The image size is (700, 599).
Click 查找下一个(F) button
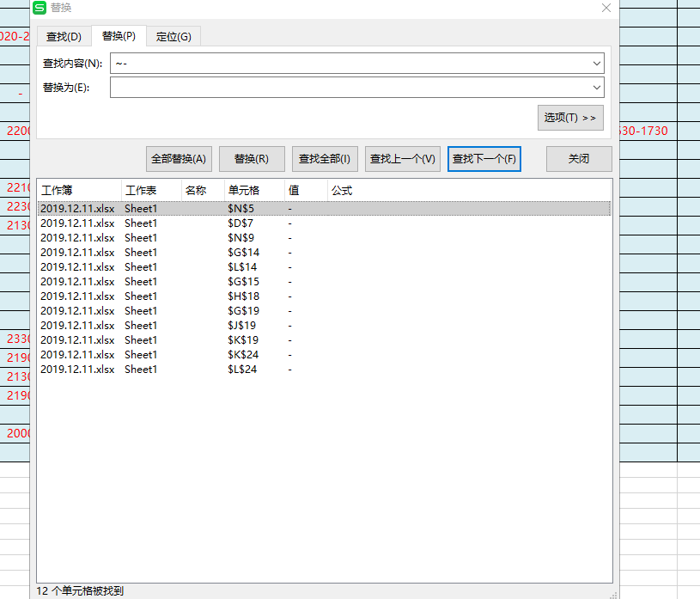pyautogui.click(x=484, y=159)
